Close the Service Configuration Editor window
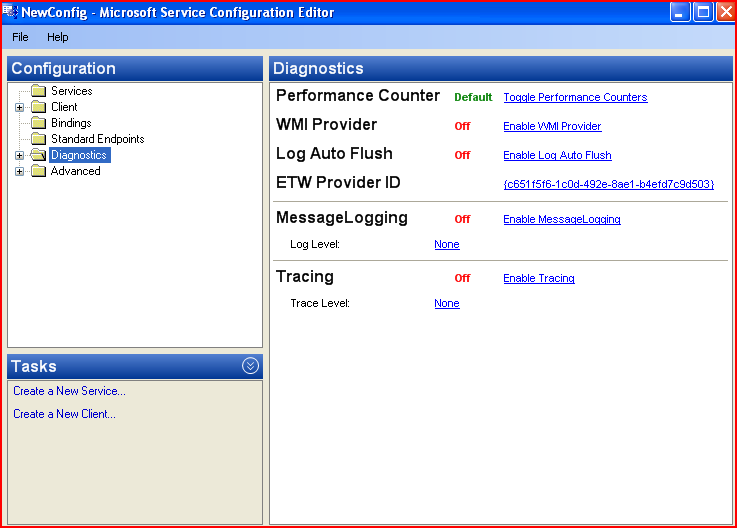The height and width of the screenshot is (528, 737). (726, 12)
